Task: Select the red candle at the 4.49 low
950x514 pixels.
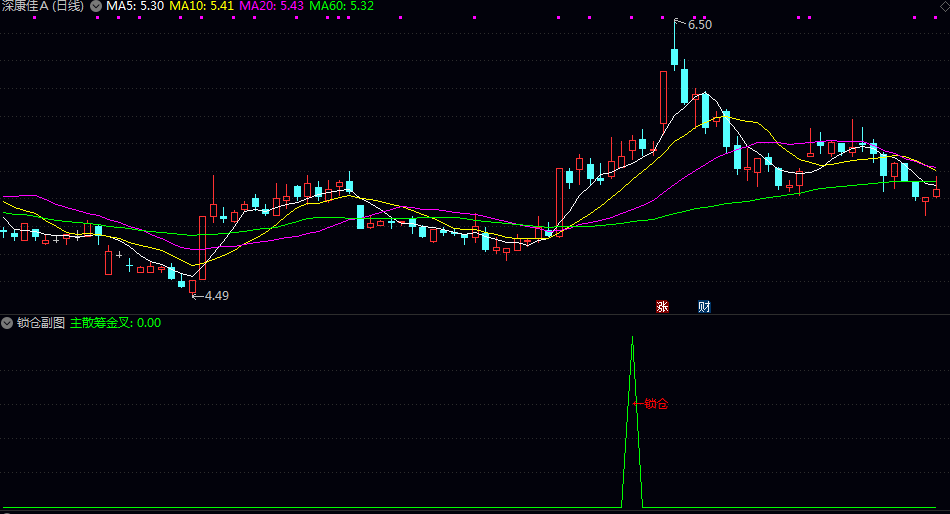Action: click(193, 286)
